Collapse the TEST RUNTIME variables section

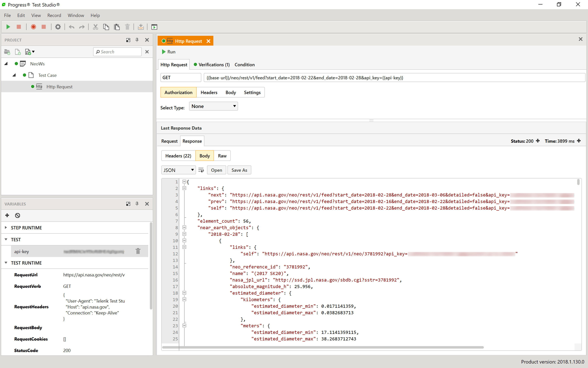click(x=6, y=263)
